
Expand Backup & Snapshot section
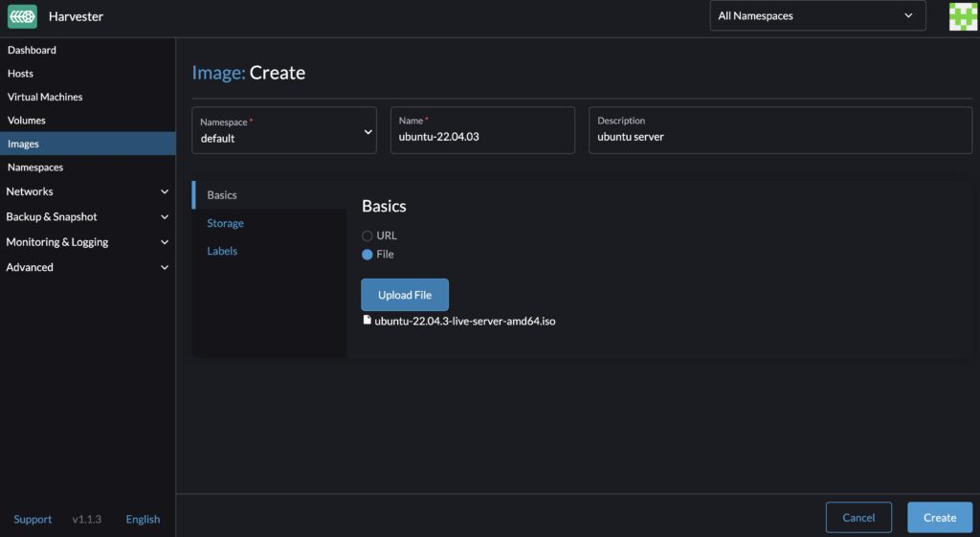click(x=87, y=216)
